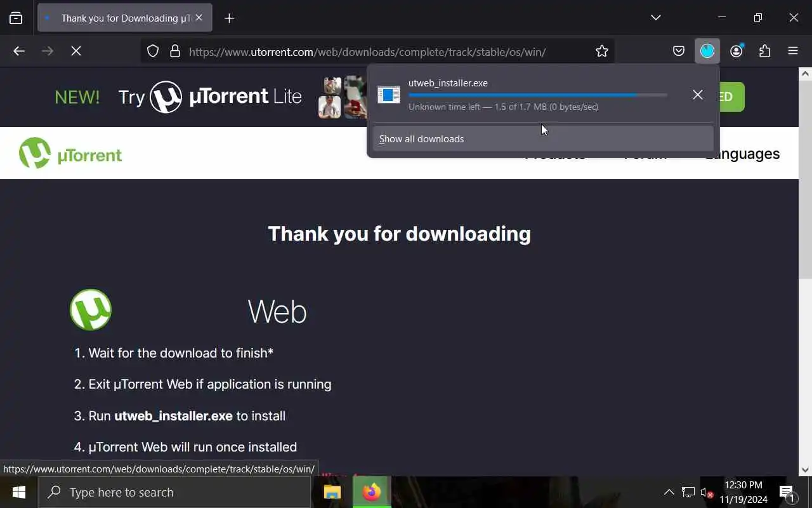Viewport: 812px width, 508px height.
Task: Open the Languages menu
Action: point(742,154)
